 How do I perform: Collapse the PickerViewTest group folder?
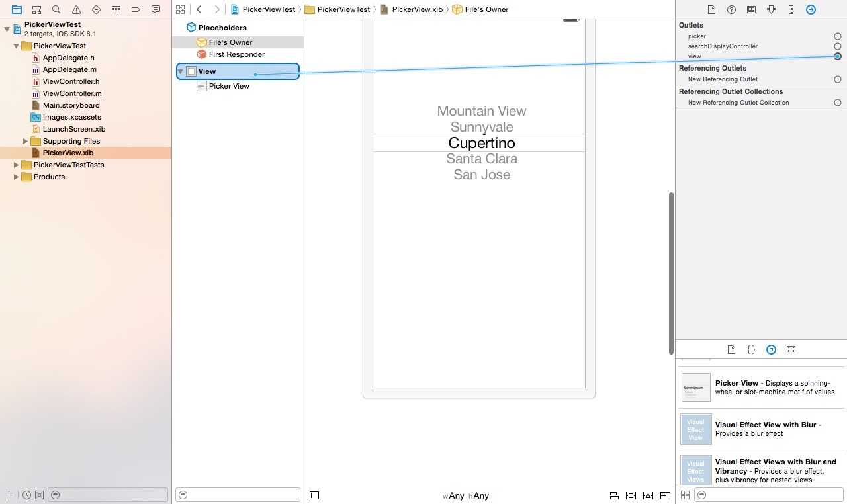pos(16,46)
